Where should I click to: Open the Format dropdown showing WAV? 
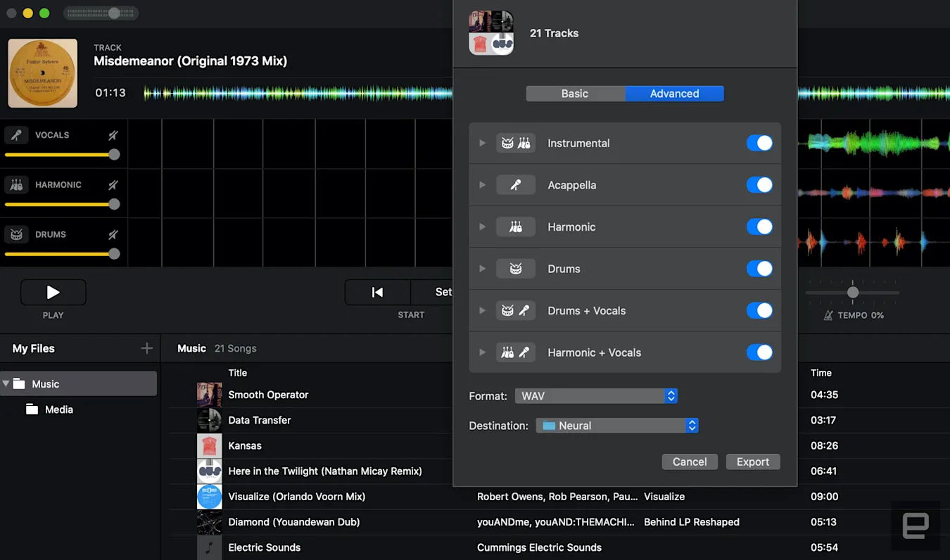point(595,396)
